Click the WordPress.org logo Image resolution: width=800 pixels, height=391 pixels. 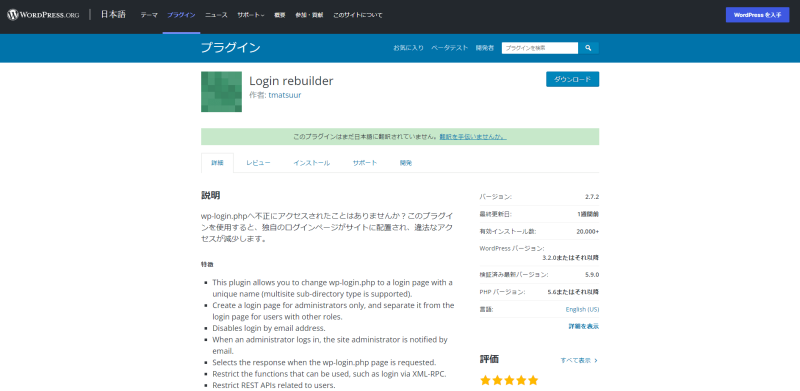click(43, 15)
